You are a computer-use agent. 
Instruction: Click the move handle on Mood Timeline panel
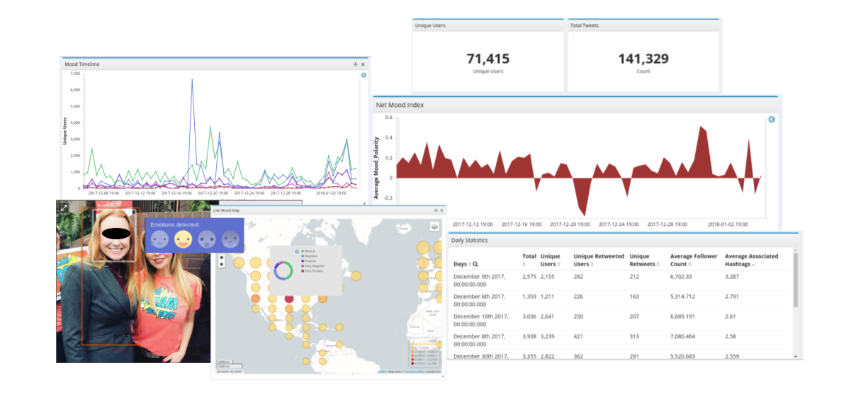[x=356, y=64]
